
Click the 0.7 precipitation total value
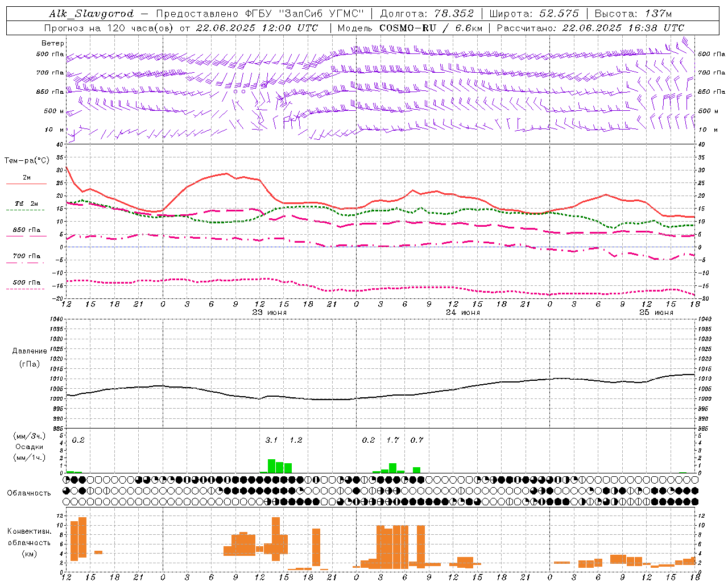[417, 440]
